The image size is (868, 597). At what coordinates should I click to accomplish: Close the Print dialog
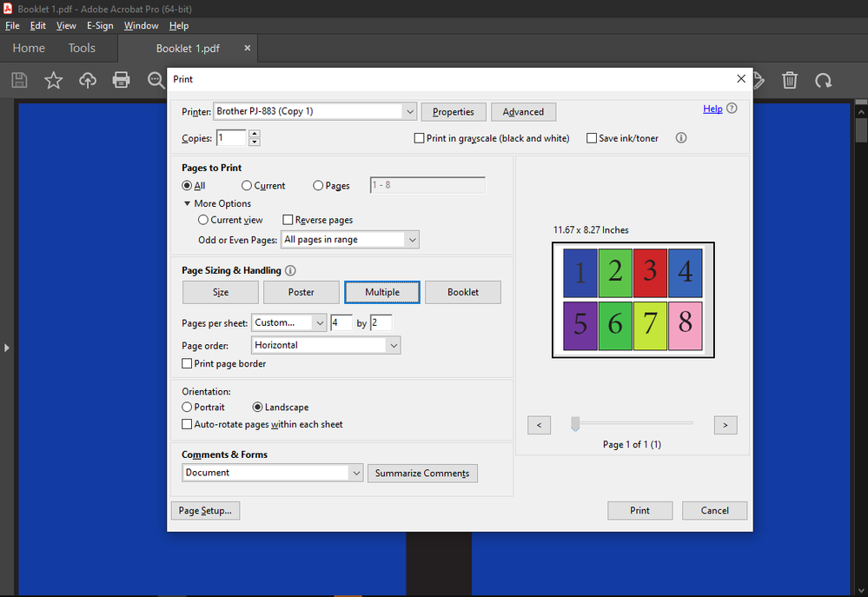741,78
